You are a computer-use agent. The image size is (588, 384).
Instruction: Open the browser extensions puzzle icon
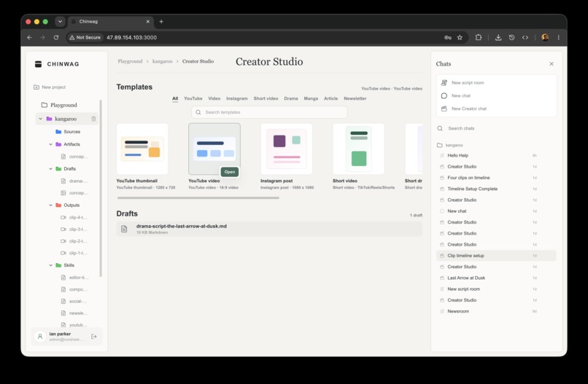[x=479, y=37]
